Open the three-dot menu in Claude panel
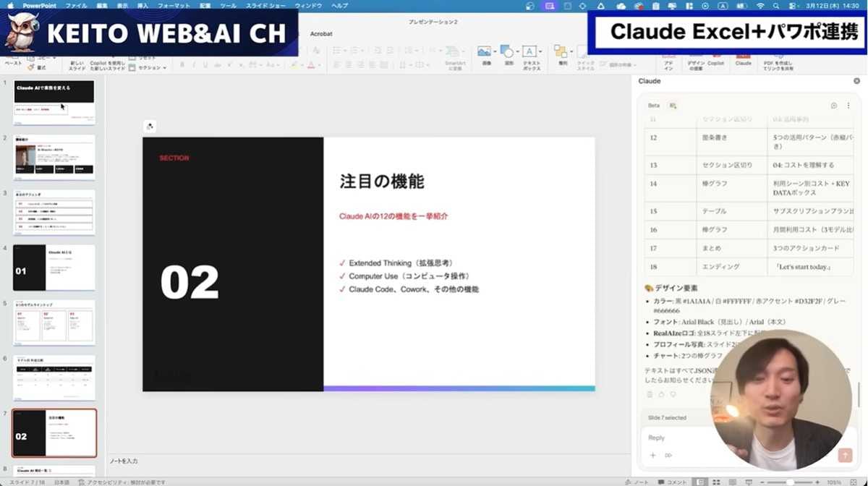The width and height of the screenshot is (868, 486). coord(848,105)
